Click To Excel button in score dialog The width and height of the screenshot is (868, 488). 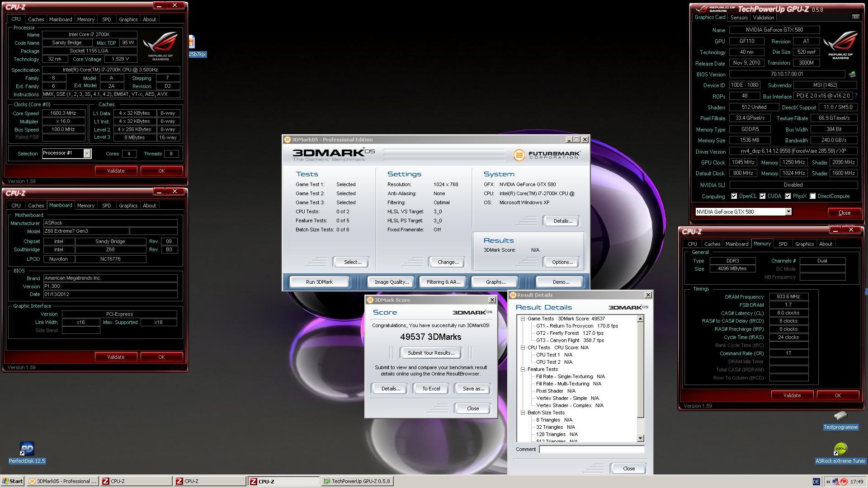coord(431,389)
